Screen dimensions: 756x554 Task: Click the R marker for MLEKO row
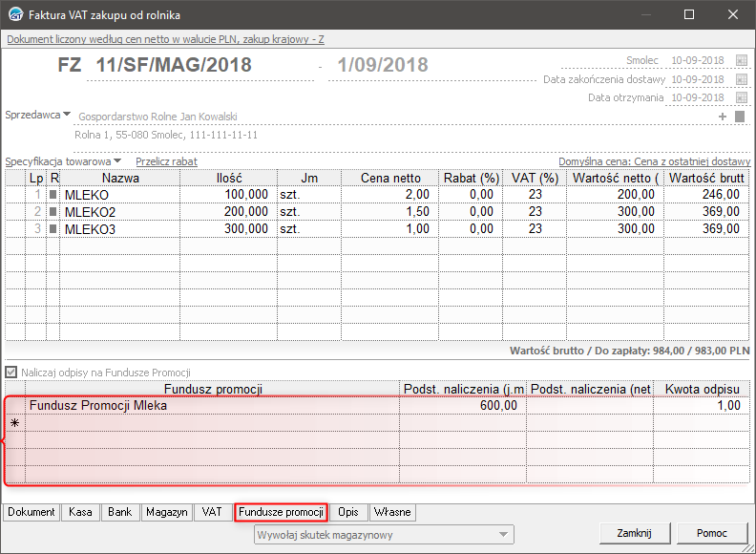tap(54, 195)
